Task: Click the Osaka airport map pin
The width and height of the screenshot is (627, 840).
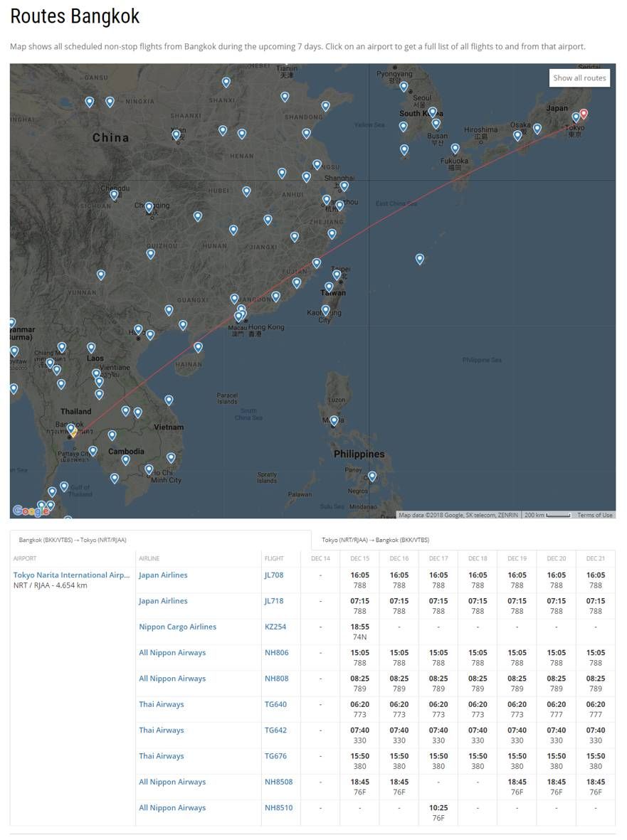Action: (517, 136)
